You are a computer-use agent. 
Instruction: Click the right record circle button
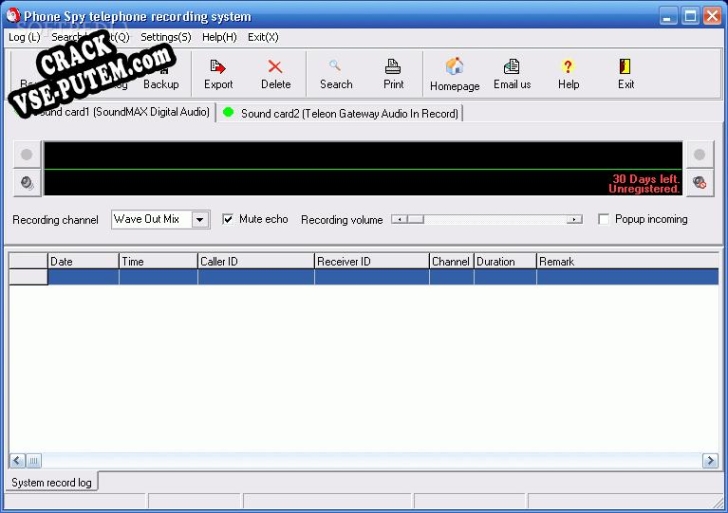coord(700,154)
